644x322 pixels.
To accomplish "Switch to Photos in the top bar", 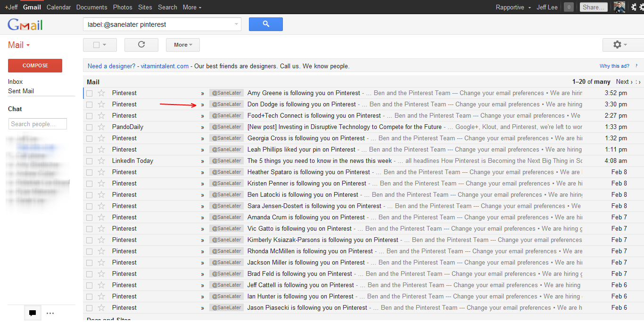I will click(123, 7).
